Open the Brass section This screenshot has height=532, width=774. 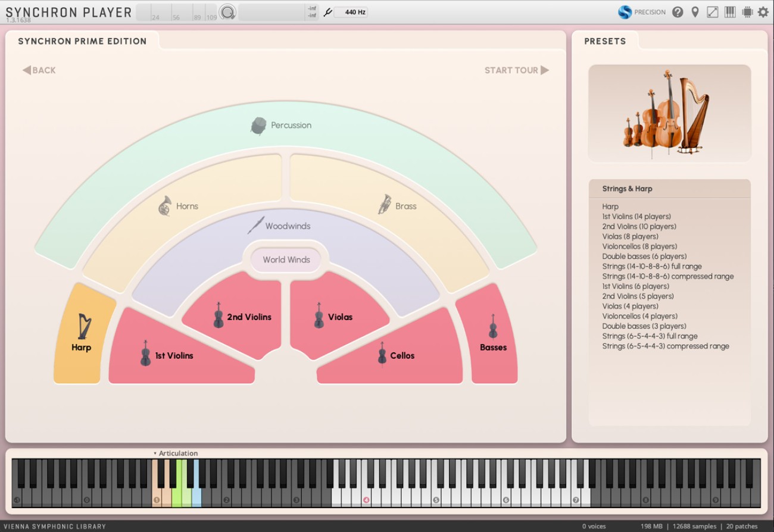[399, 206]
